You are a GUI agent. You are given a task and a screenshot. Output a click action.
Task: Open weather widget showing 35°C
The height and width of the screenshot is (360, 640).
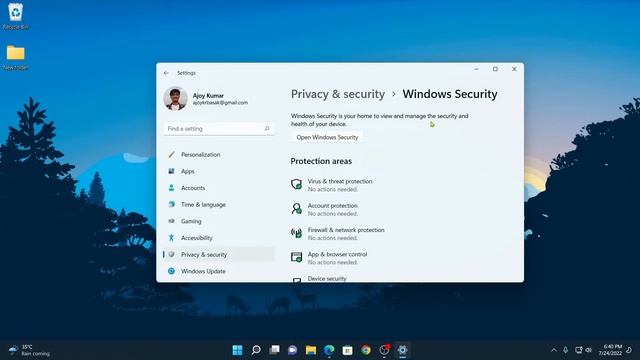click(29, 350)
